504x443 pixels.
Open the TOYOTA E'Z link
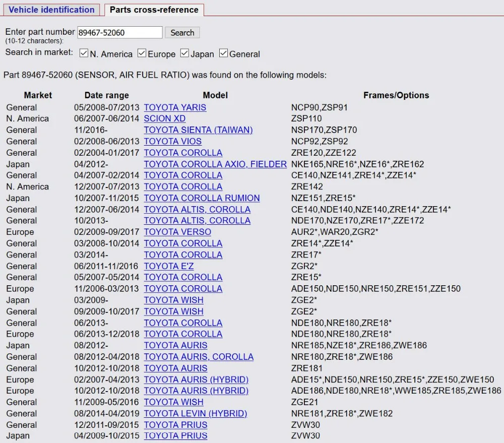[x=169, y=266]
